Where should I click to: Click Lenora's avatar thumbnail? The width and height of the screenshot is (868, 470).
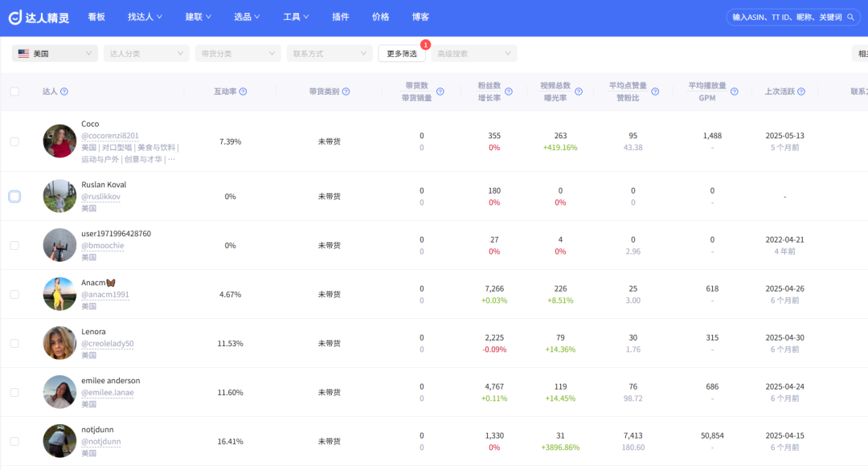click(59, 343)
